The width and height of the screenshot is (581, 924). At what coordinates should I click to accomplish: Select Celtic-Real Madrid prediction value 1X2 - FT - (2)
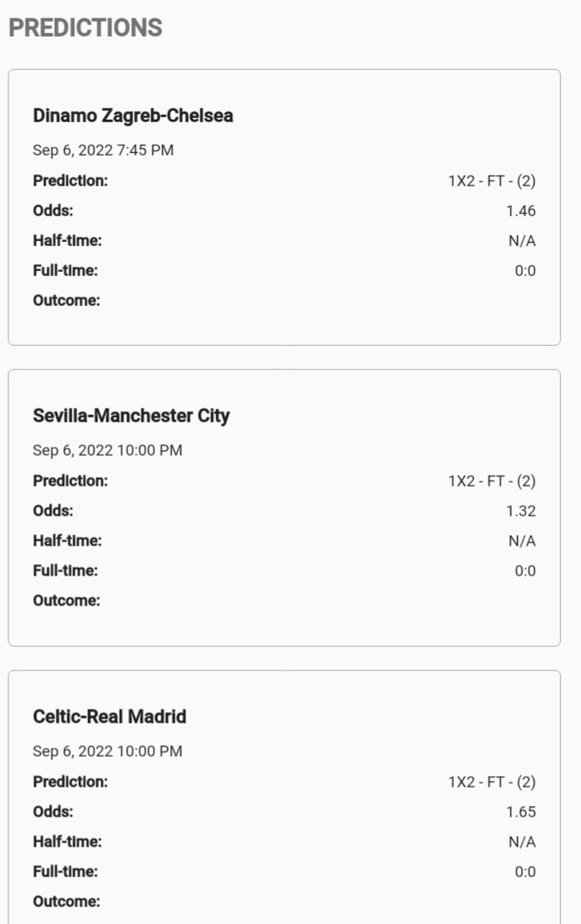click(x=492, y=782)
